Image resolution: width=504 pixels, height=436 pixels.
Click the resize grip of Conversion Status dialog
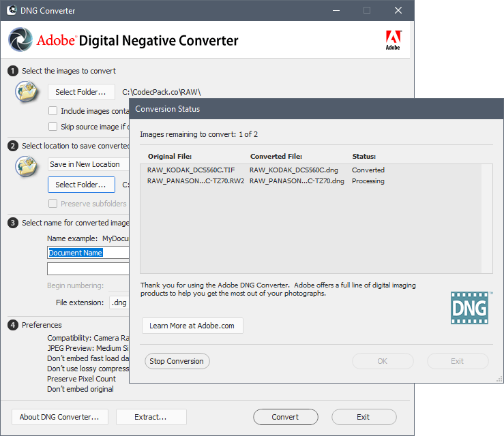point(499,379)
